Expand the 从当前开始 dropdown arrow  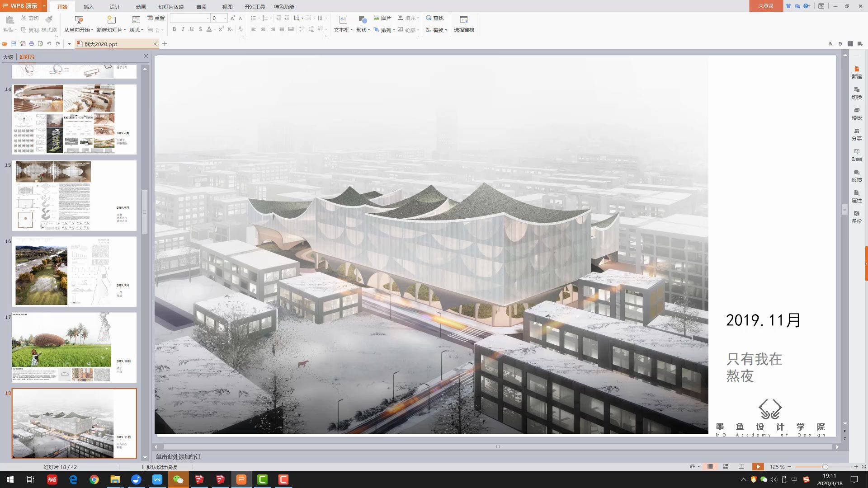click(x=92, y=30)
